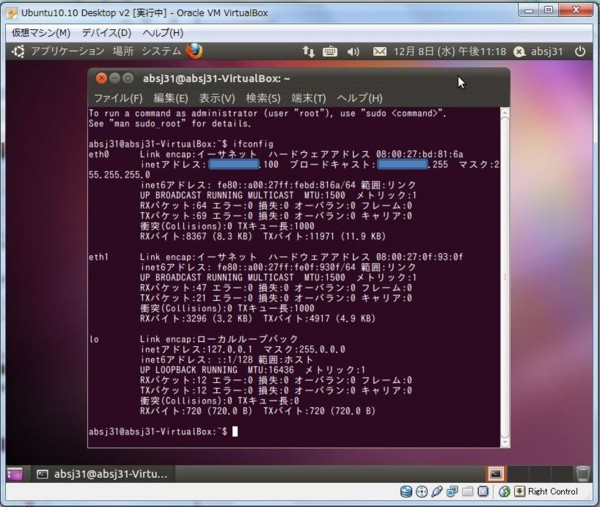Image resolution: width=600 pixels, height=507 pixels.
Task: Open the terminal 表示(V) menu
Action: pyautogui.click(x=217, y=98)
